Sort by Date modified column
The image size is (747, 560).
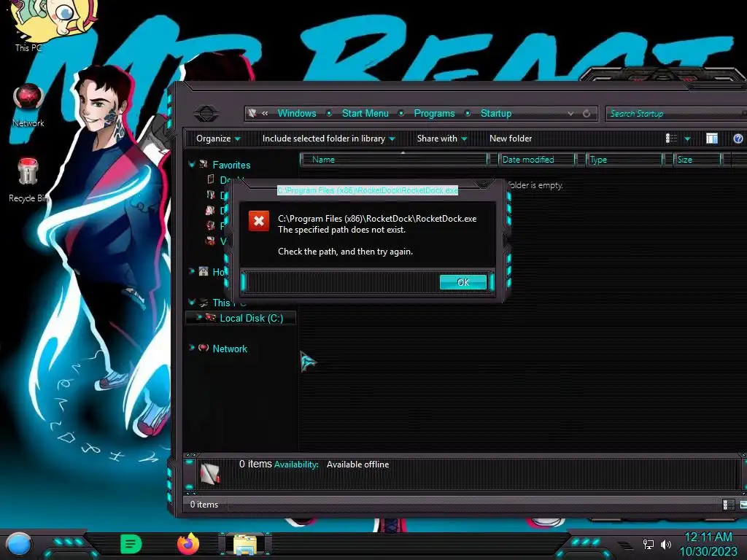click(x=537, y=160)
